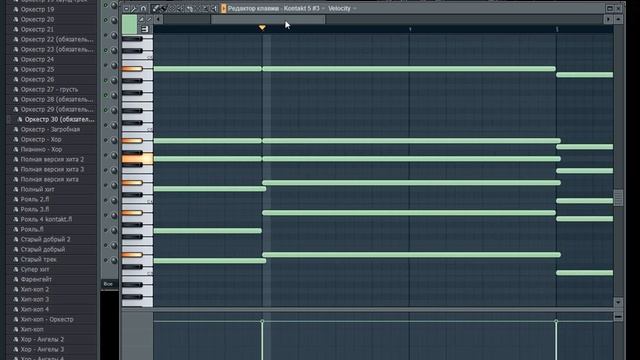Select 'Оркестр 20' in the browser
Viewport: 640px width, 360px height.
tap(37, 19)
